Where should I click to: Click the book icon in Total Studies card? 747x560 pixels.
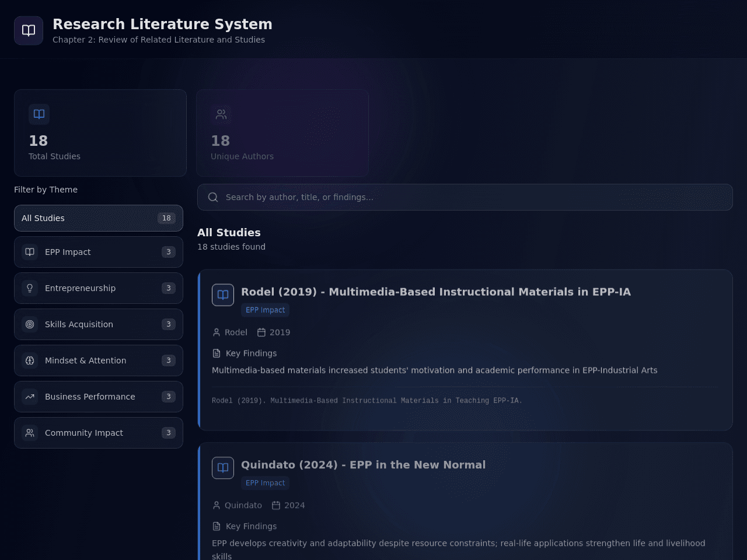coord(39,114)
